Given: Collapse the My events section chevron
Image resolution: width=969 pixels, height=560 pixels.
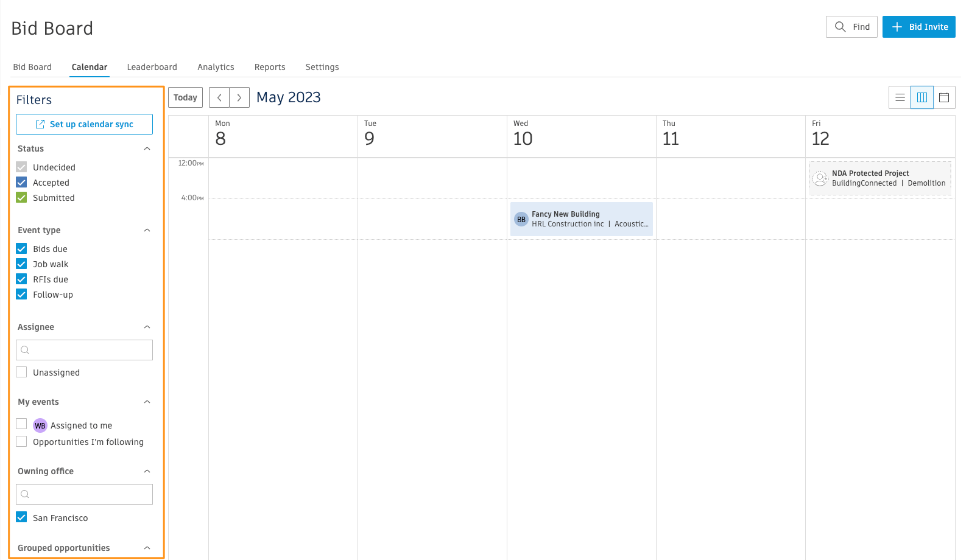Looking at the screenshot, I should coord(147,402).
